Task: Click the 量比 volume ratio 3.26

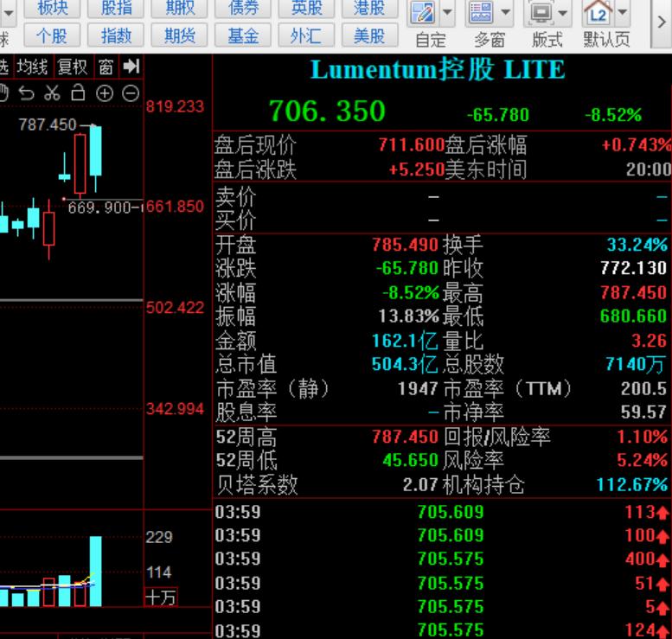Action: click(650, 342)
